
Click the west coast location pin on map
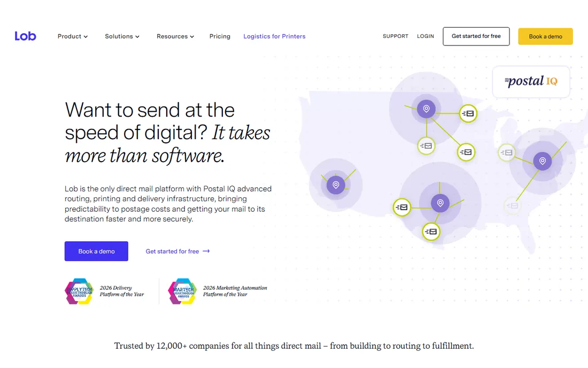click(x=336, y=185)
